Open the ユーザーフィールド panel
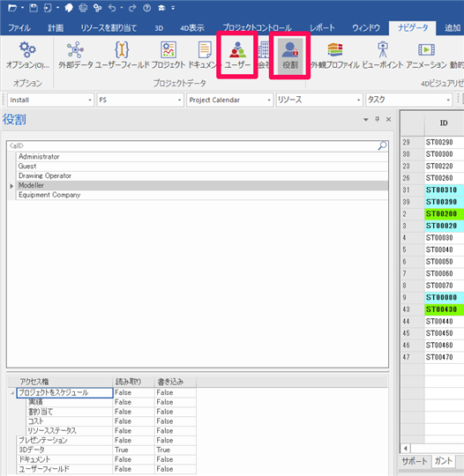The image size is (464, 476). 122,56
